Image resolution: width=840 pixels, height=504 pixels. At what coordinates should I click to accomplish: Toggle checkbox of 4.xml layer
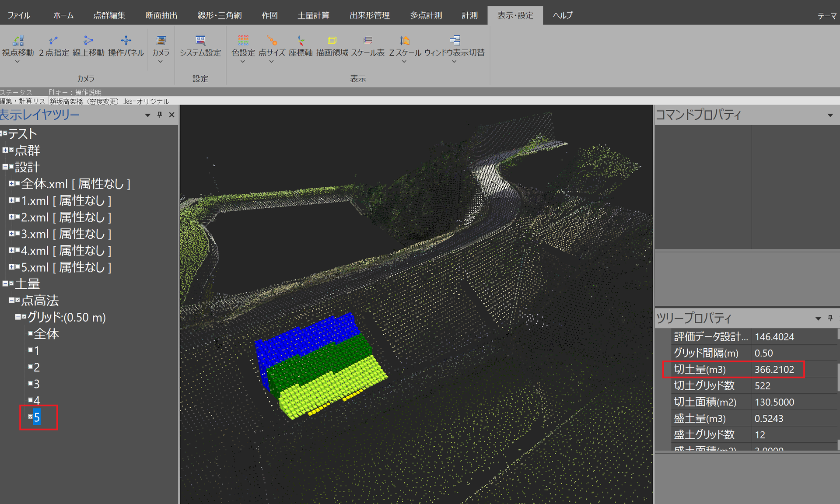point(18,250)
